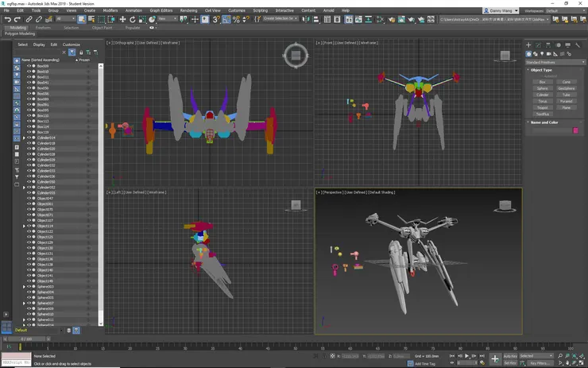Screen dimensions: 588x368
Task: Open the Standard Primitives dropdown
Action: point(555,62)
